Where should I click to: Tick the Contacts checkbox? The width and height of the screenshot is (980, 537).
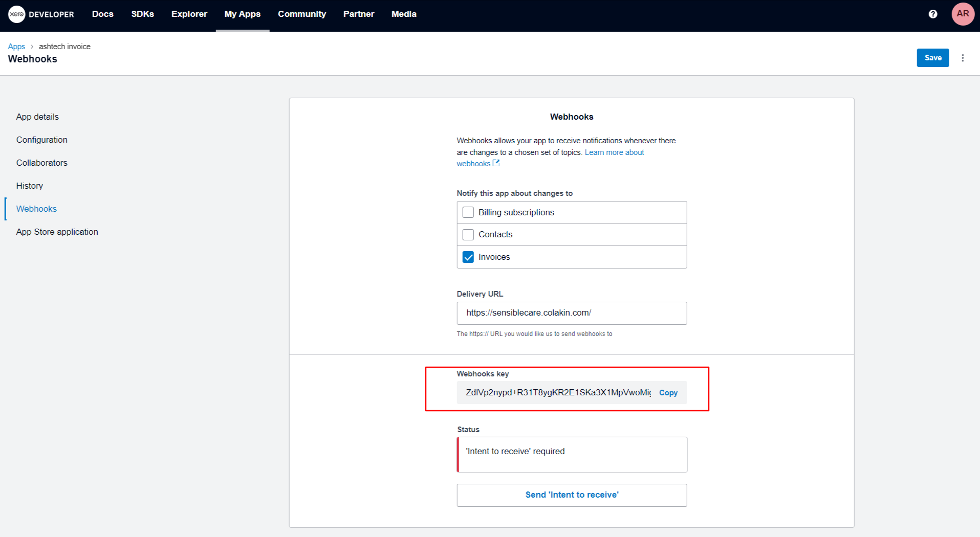click(x=468, y=235)
